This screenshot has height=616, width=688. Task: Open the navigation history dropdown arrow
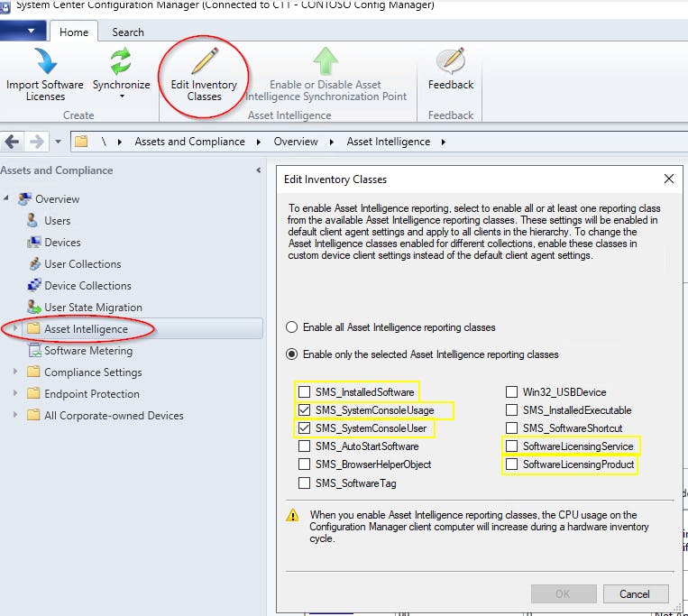coord(58,142)
